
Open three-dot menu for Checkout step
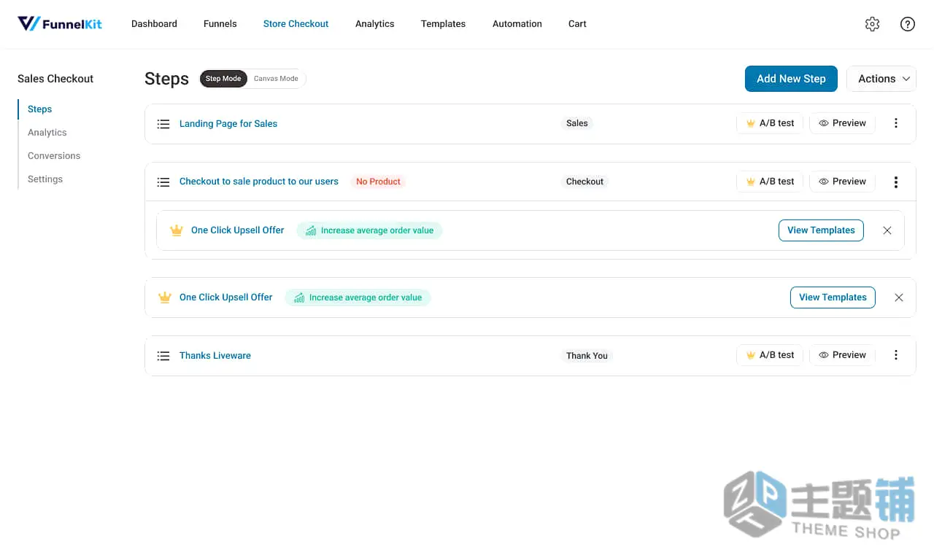point(896,182)
